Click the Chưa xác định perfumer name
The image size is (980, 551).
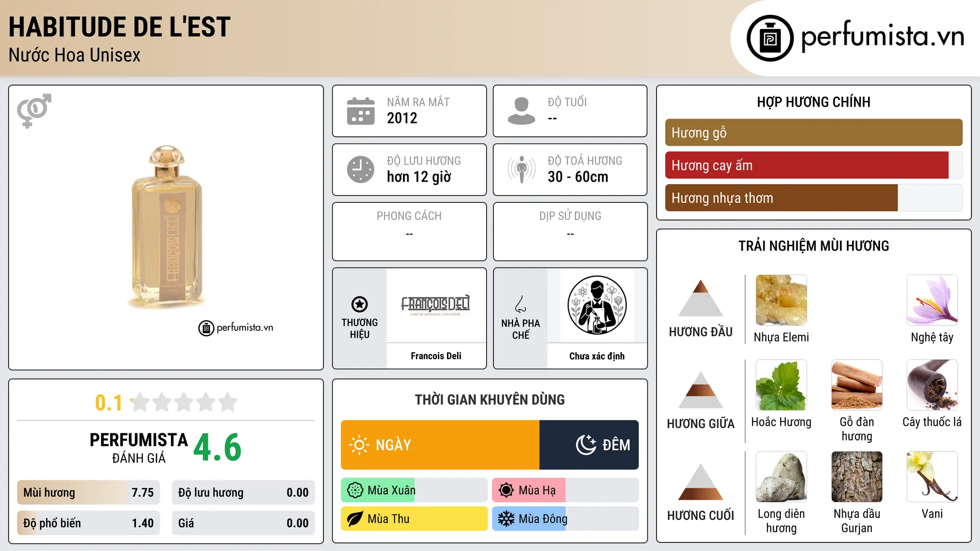[x=597, y=356]
